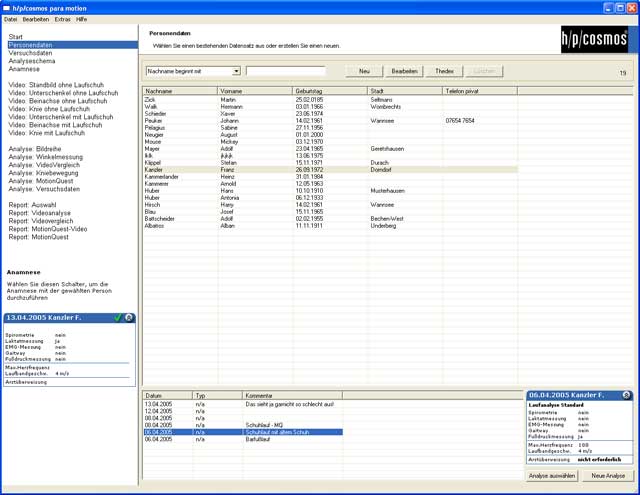The height and width of the screenshot is (495, 640).
Task: Sort analyses by the Datum column header
Action: (167, 395)
